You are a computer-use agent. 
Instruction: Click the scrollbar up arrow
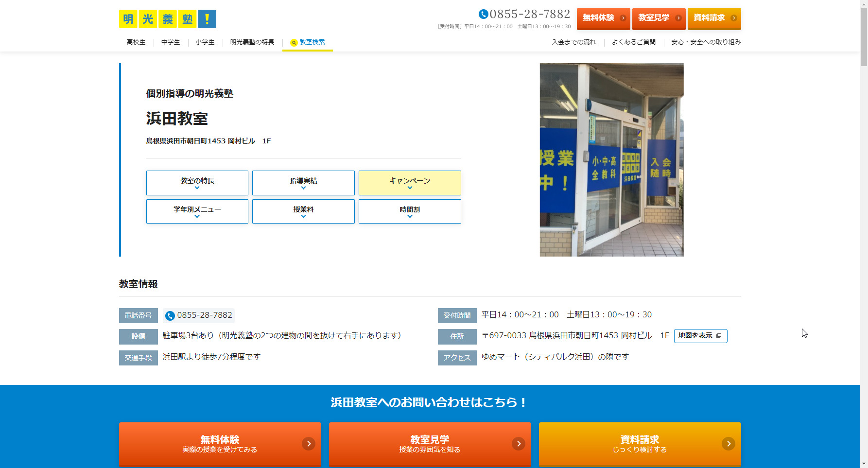coord(864,3)
